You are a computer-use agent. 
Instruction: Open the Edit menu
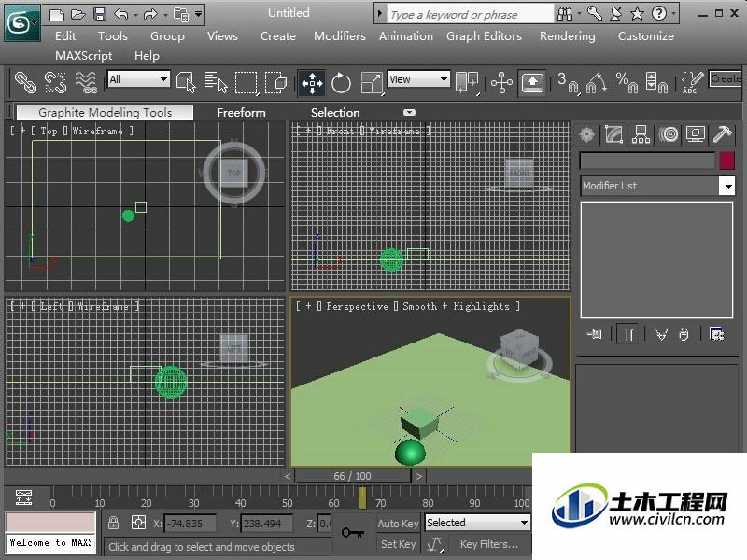coord(65,36)
